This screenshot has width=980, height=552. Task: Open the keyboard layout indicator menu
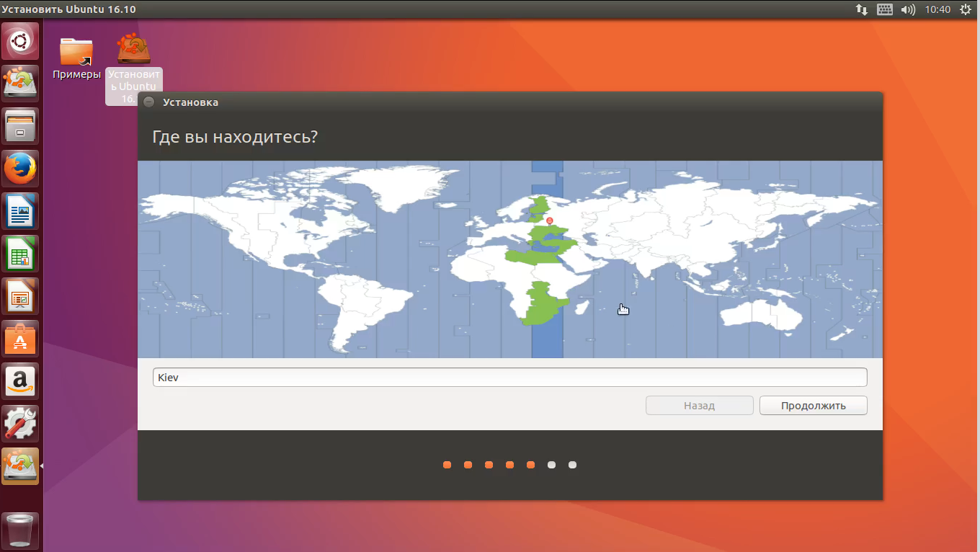pos(885,9)
